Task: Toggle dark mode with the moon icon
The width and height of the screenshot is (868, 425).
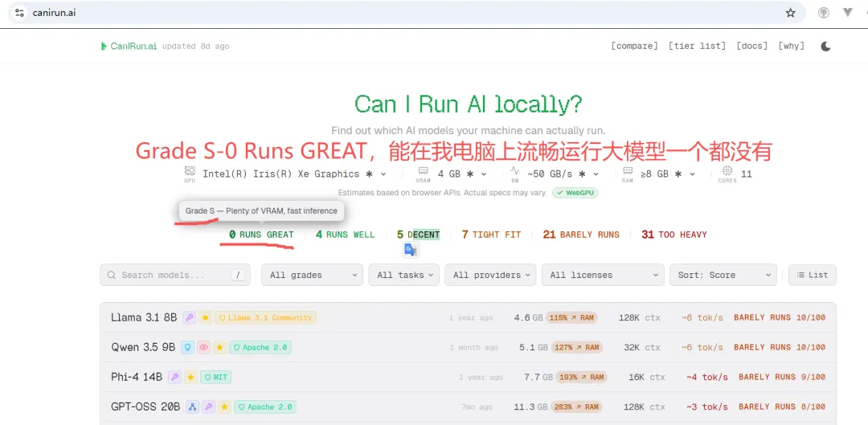Action: tap(825, 46)
